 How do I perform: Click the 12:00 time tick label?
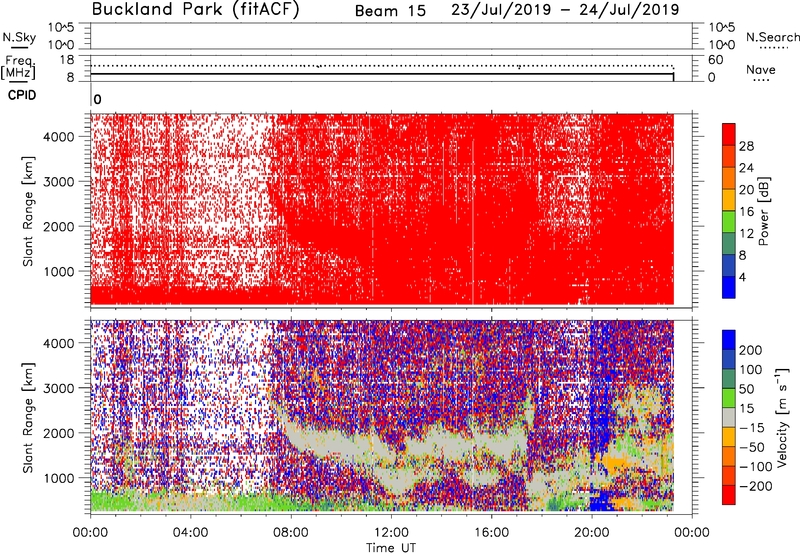click(391, 533)
